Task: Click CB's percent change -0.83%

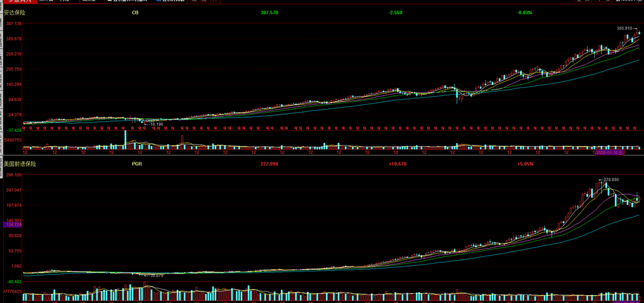Action: point(524,13)
